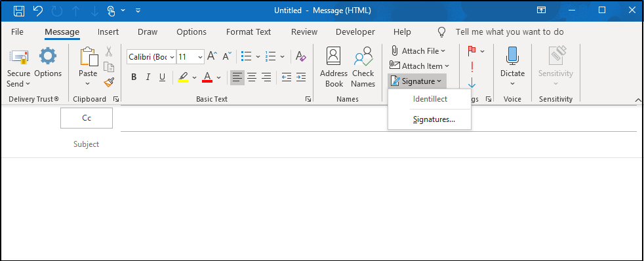Expand the bullets style arrow

coord(258,56)
